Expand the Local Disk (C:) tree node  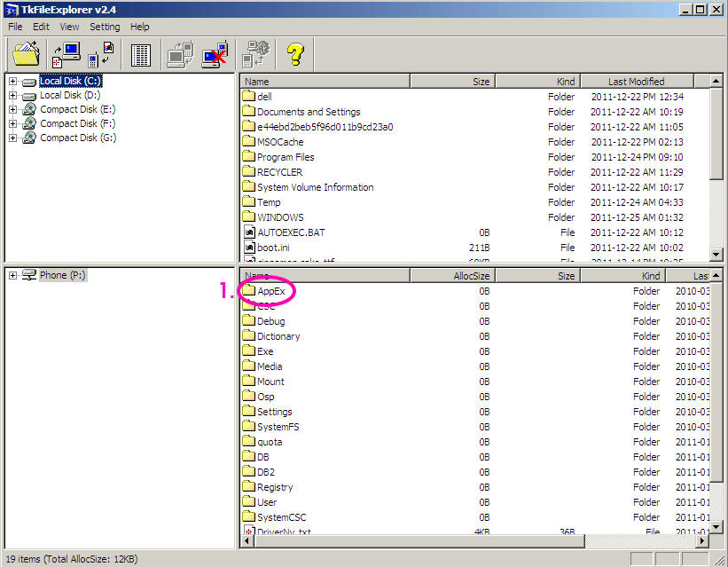pyautogui.click(x=12, y=82)
